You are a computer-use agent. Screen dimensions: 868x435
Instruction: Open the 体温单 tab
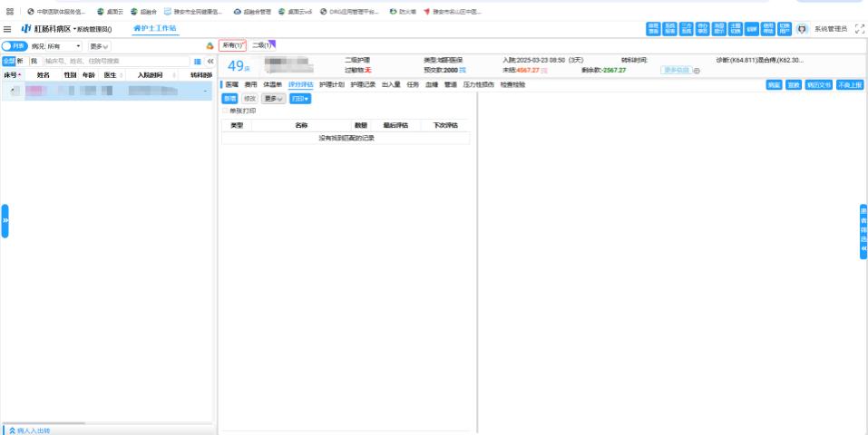tap(272, 84)
